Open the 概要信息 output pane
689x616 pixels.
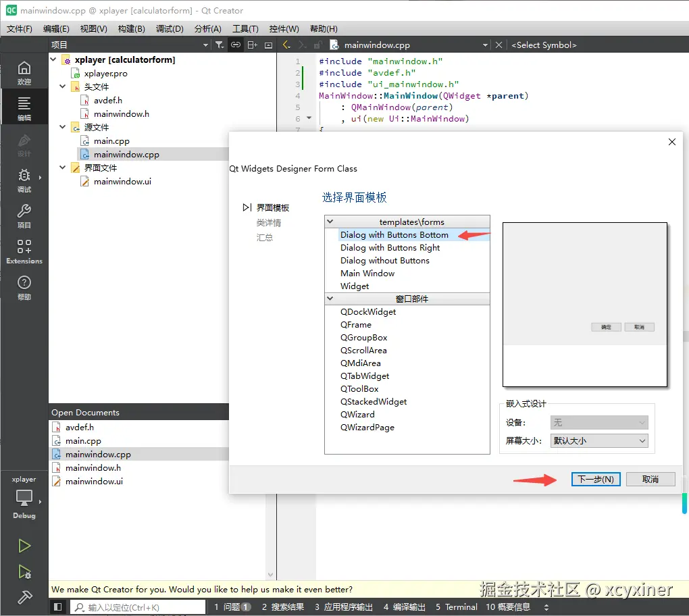[x=507, y=607]
